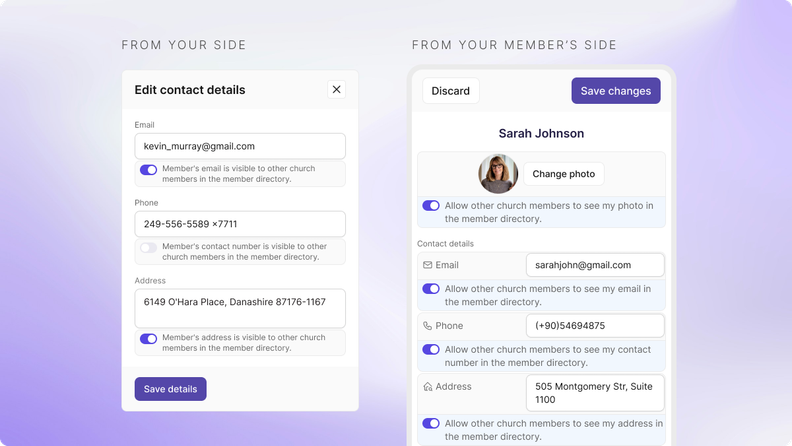Image resolution: width=792 pixels, height=446 pixels.
Task: Click "Allow other church members to see my email" text
Action: pos(548,295)
